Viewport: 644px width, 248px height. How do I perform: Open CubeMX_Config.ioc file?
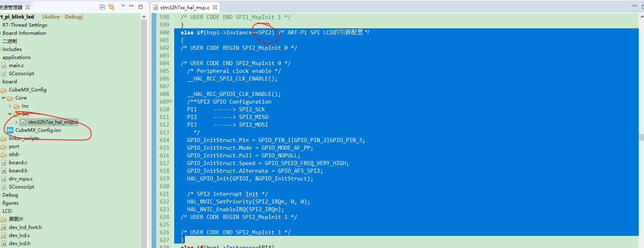click(38, 130)
